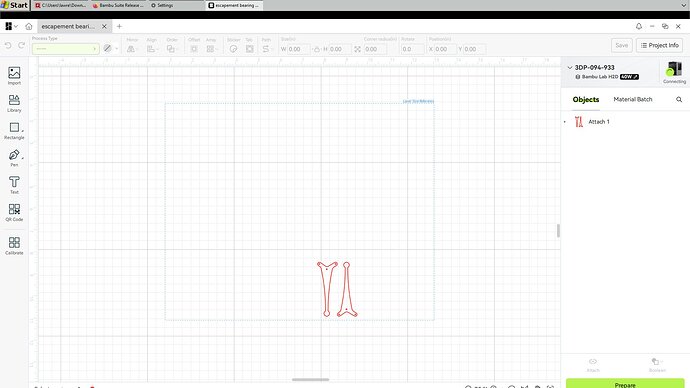Search objects with the magnifier icon

[x=679, y=99]
